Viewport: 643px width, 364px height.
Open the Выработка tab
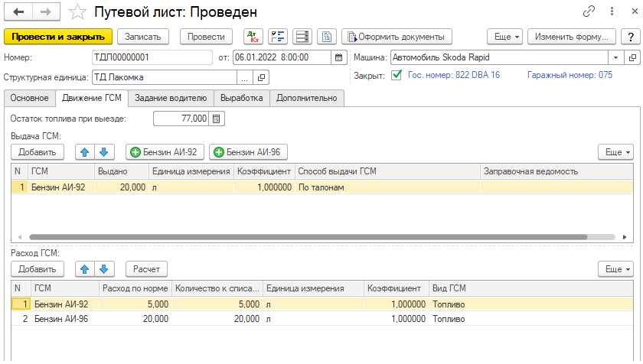[242, 98]
